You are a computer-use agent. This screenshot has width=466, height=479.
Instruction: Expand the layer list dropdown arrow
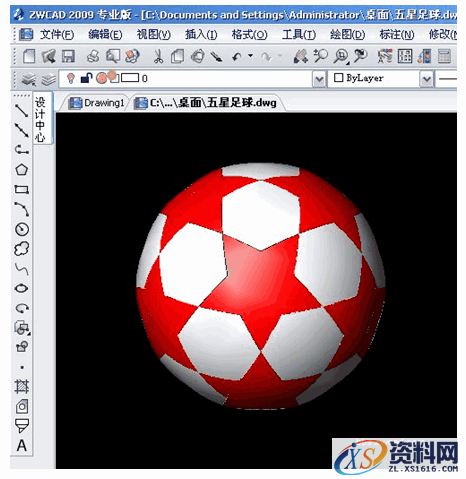pyautogui.click(x=319, y=79)
